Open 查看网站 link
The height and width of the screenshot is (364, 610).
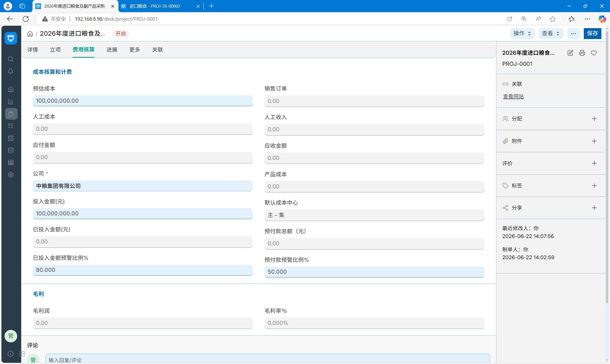(513, 96)
